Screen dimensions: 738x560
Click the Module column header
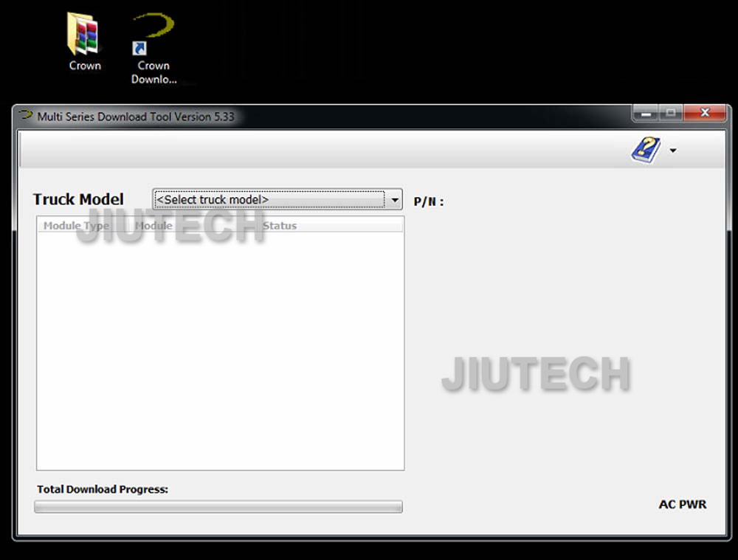pos(154,226)
